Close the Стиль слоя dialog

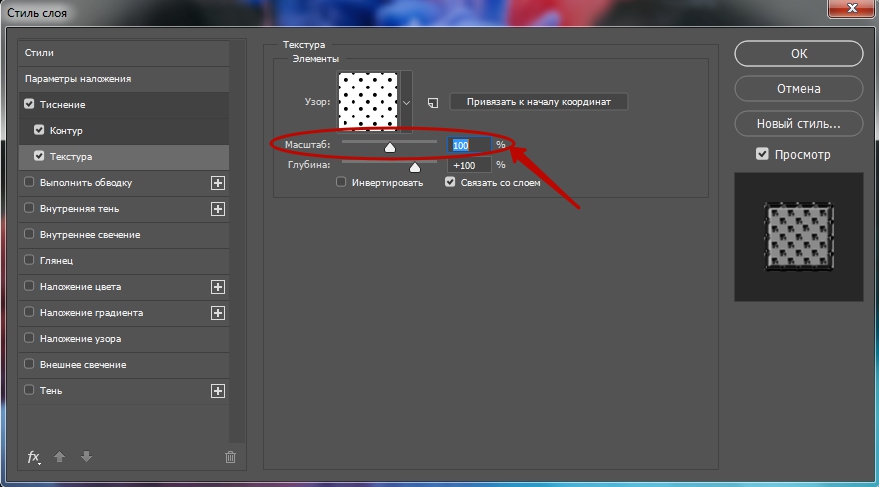pos(853,8)
